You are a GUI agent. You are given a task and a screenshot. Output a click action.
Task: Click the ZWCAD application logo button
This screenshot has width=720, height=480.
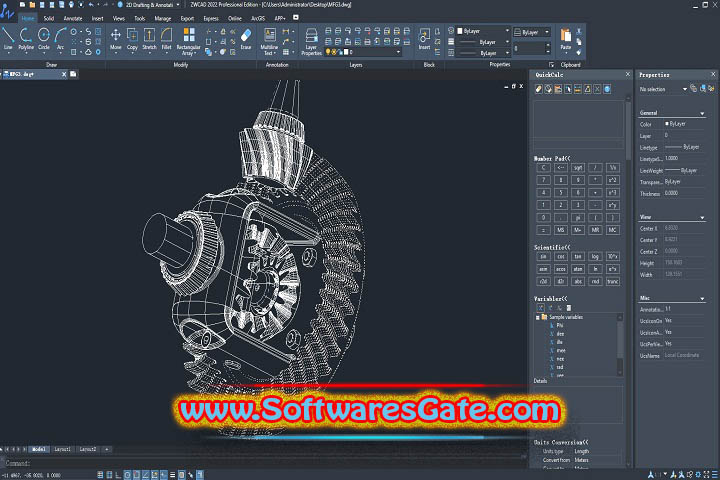click(x=7, y=10)
